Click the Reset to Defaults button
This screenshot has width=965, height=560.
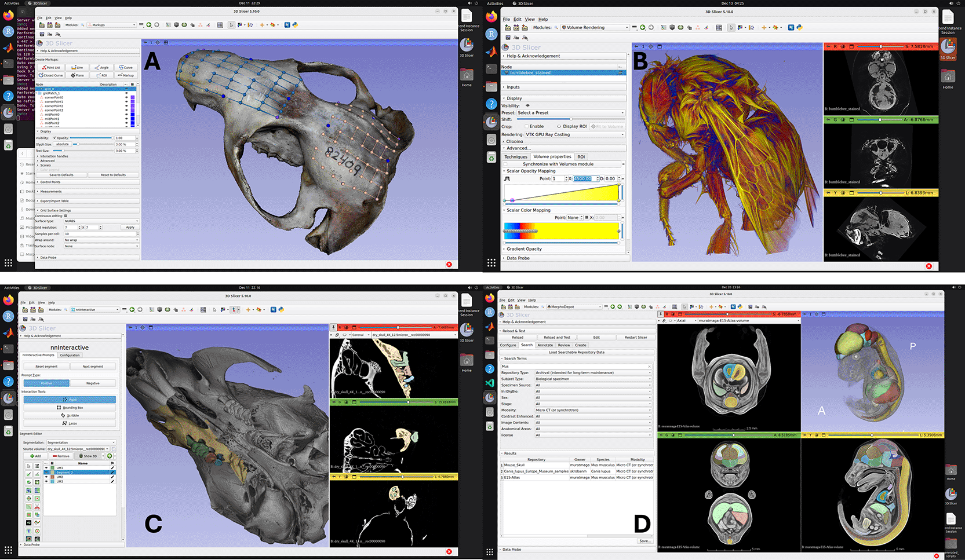point(113,175)
